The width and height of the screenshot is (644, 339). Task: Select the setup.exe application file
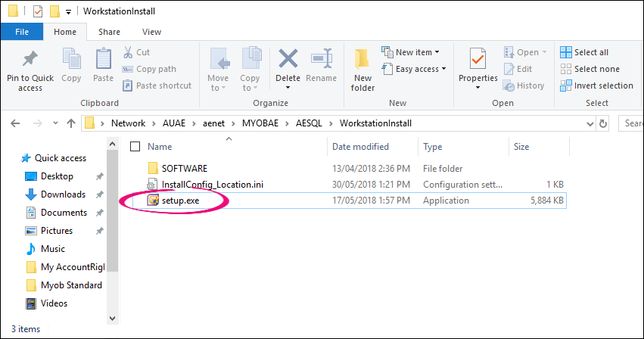(180, 201)
